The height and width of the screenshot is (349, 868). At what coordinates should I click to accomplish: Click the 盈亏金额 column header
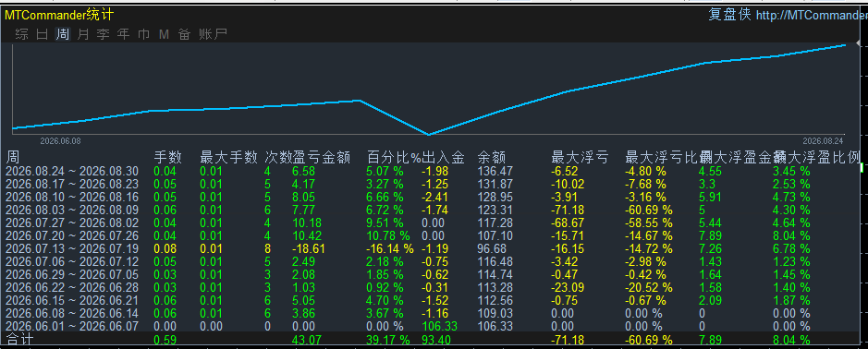tap(321, 158)
